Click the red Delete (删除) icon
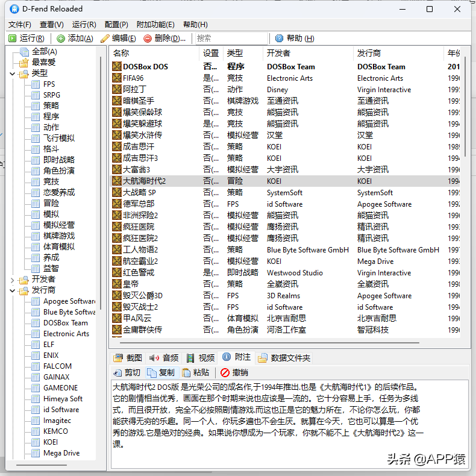The width and height of the screenshot is (476, 476). tap(148, 38)
